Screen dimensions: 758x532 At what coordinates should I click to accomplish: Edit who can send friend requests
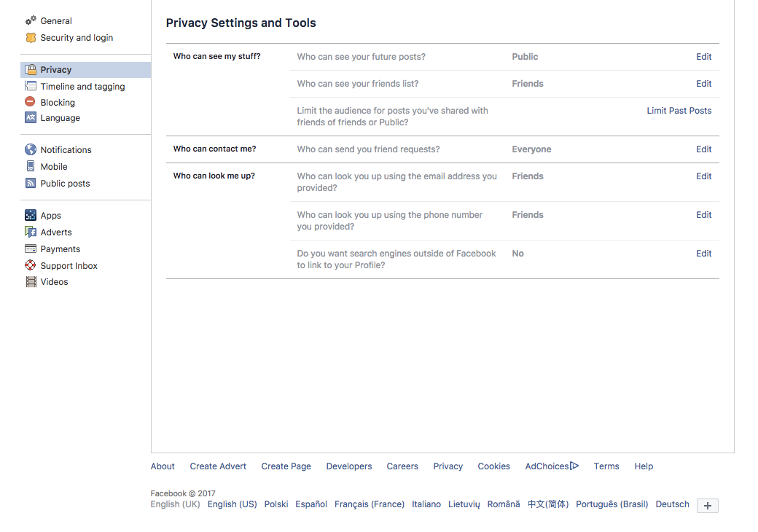(703, 149)
